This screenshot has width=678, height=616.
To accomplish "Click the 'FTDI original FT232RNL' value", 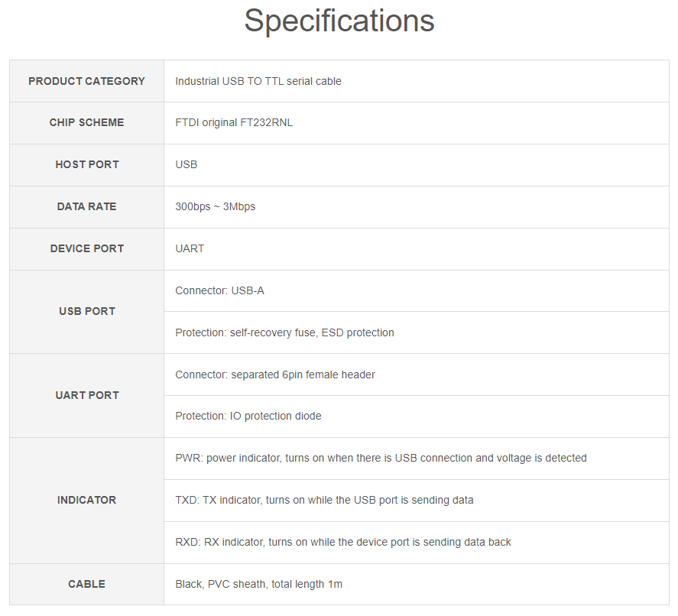I will pos(234,122).
